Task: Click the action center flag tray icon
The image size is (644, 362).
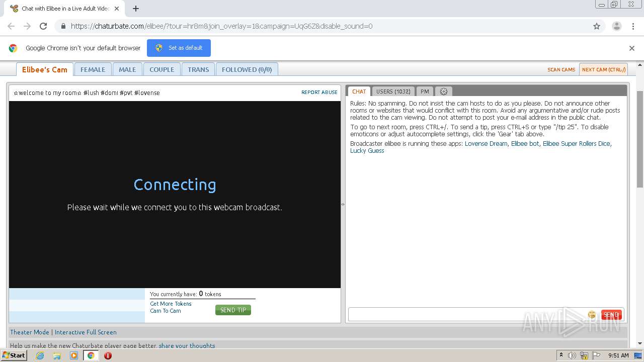Action: [x=596, y=355]
